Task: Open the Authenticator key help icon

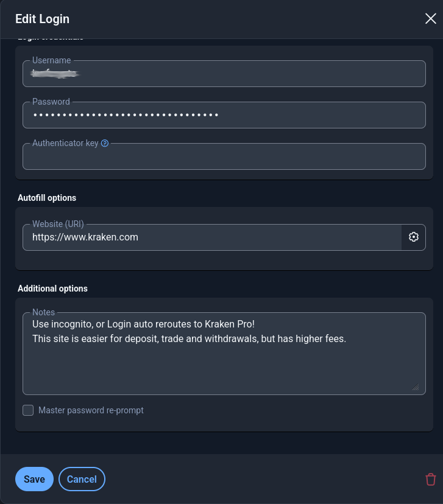Action: pyautogui.click(x=105, y=144)
